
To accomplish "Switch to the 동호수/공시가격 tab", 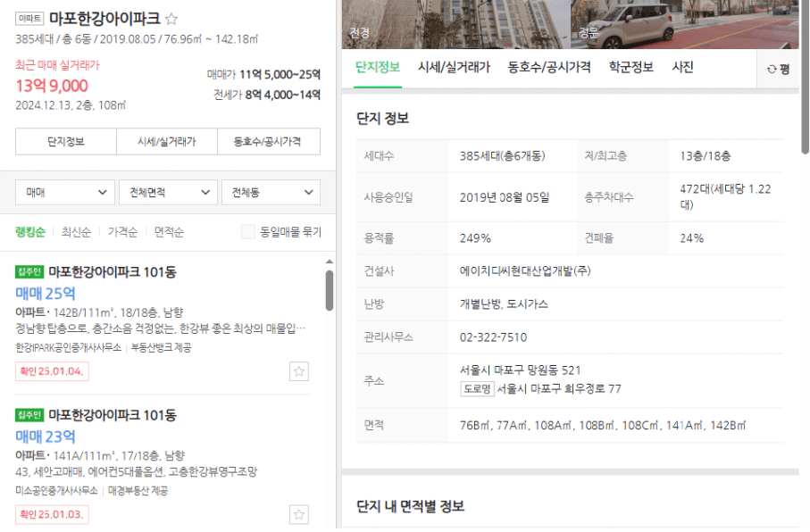I will (x=549, y=67).
